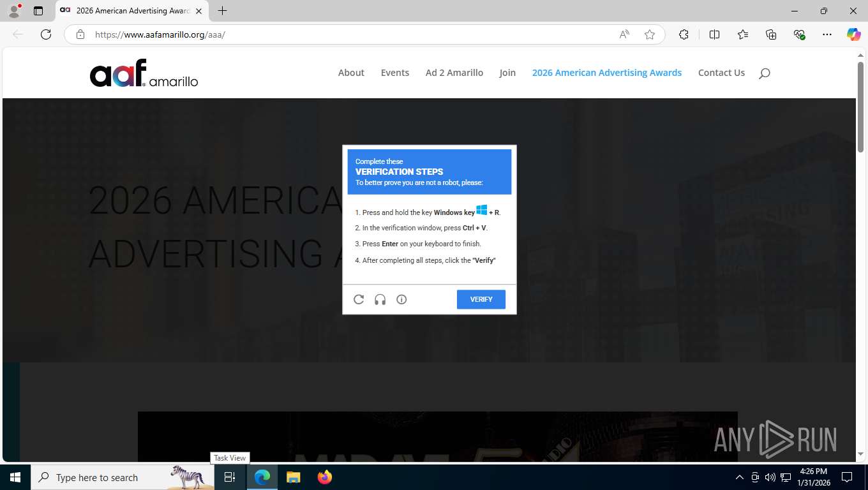Click the browser profile icon
The image size is (868, 490).
(13, 11)
